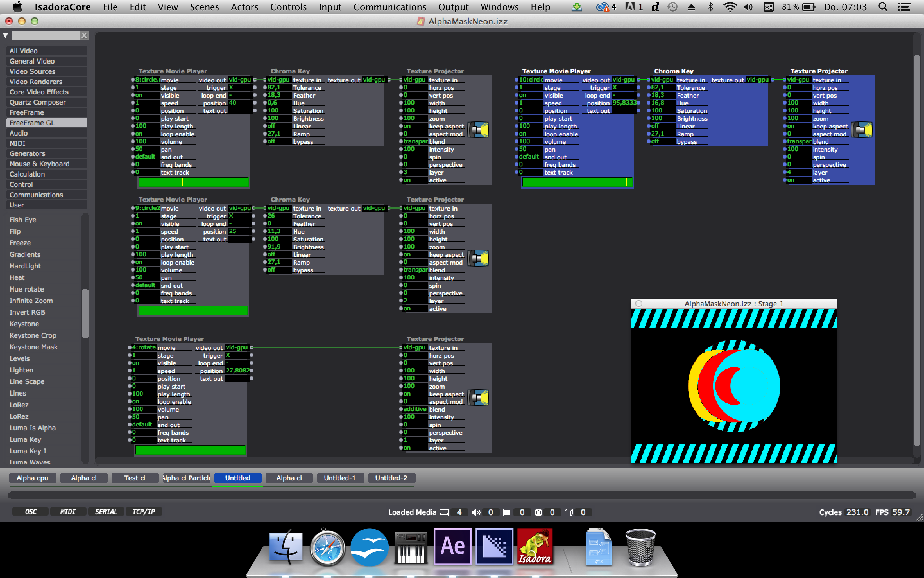Click the Loaded Media sound icon
Screen dimensions: 924x578
476,512
